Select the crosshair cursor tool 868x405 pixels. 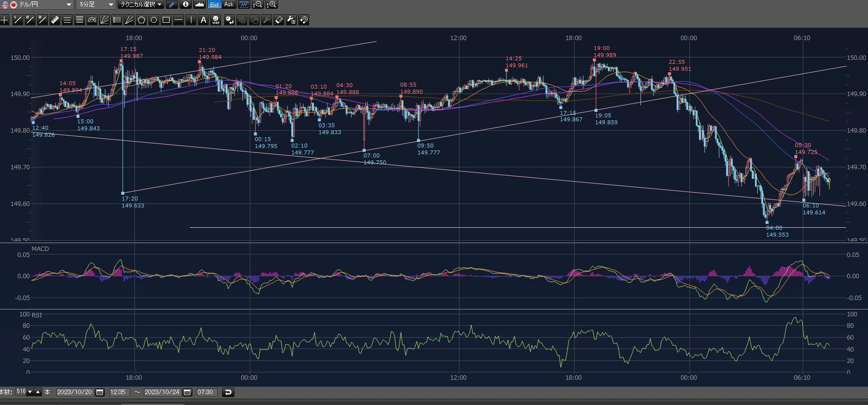point(5,20)
